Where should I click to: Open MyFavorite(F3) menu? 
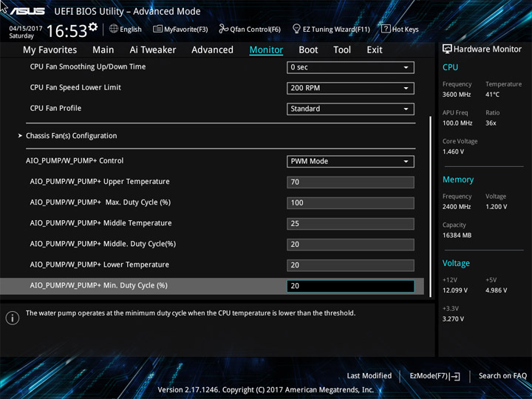click(180, 29)
